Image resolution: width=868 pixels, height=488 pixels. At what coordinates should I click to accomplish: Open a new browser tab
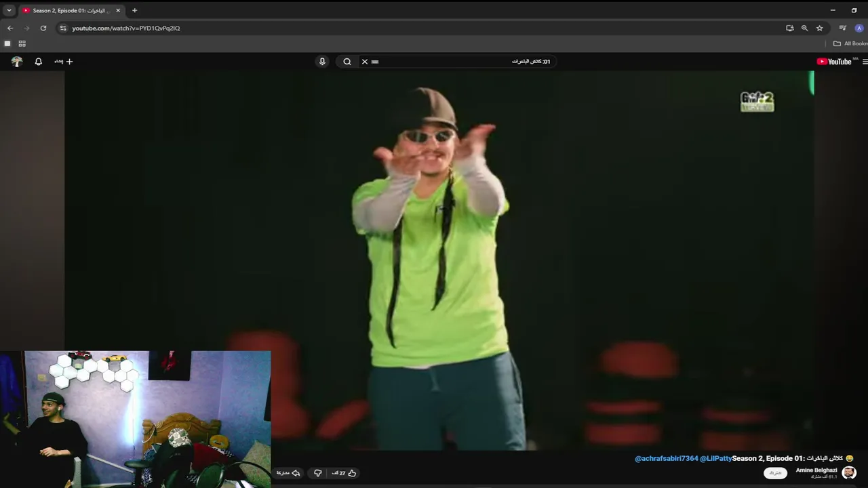pyautogui.click(x=134, y=10)
